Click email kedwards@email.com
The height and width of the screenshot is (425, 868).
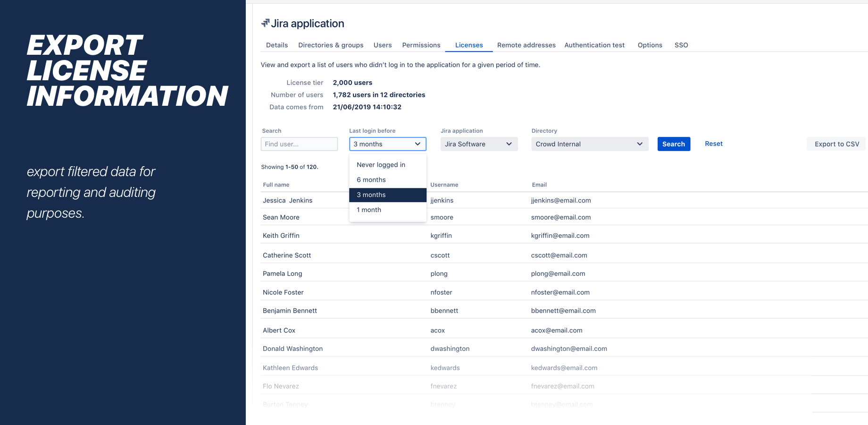point(564,368)
